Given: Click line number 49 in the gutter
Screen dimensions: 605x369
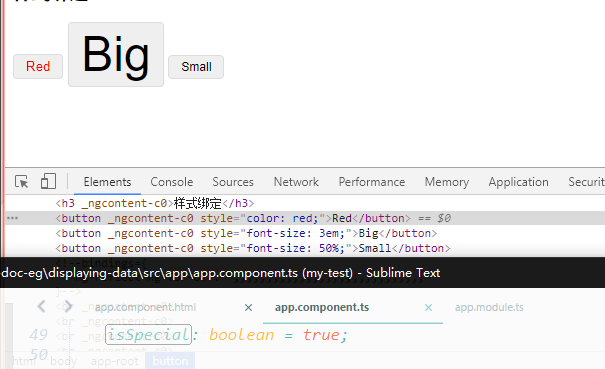Looking at the screenshot, I should click(x=38, y=335).
